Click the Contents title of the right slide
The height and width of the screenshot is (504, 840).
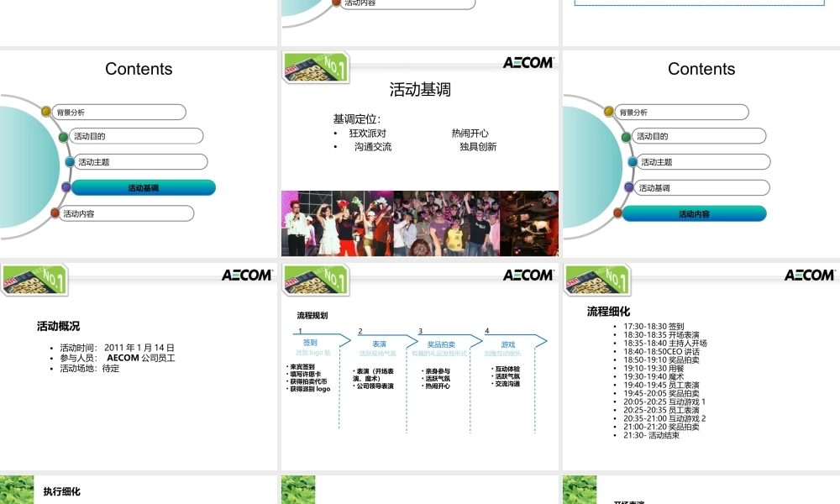tap(701, 69)
